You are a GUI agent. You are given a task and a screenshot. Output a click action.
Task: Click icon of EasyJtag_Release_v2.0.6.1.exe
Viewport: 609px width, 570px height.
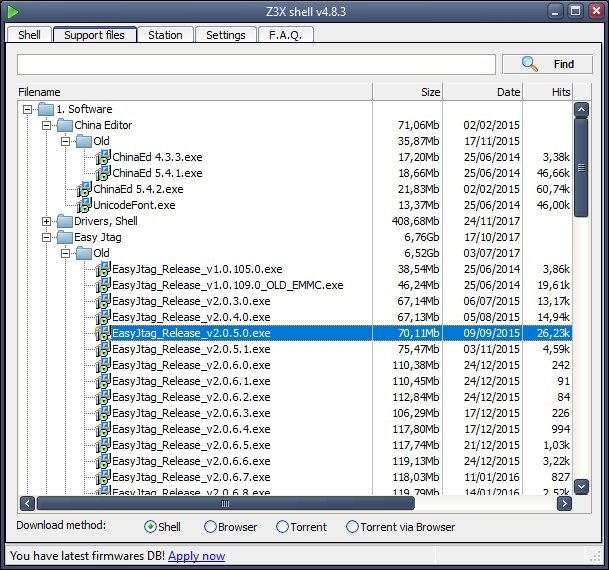tap(103, 381)
